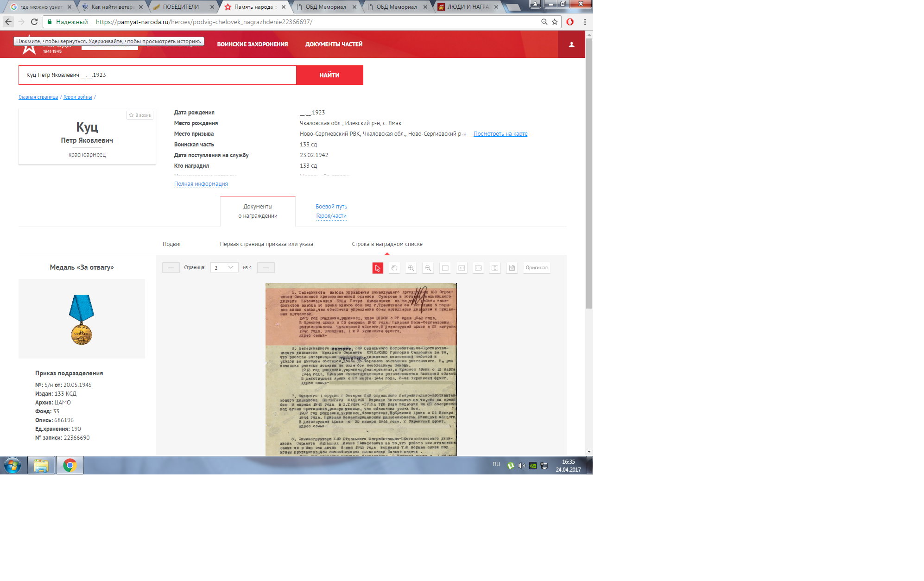Click the fit-to-window square icon
This screenshot has height=581, width=924.
click(445, 268)
